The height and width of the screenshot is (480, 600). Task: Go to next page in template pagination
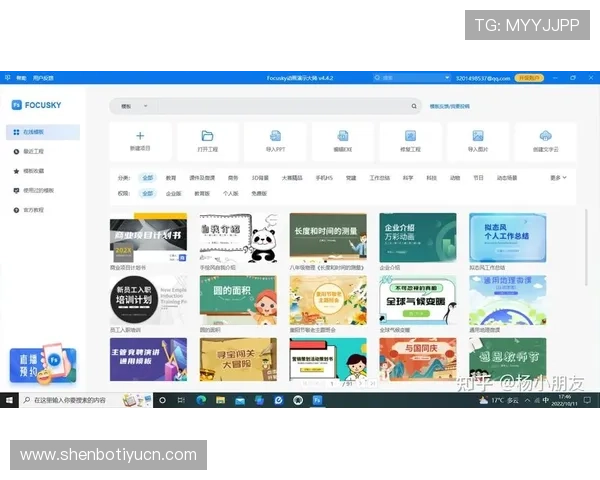point(361,383)
